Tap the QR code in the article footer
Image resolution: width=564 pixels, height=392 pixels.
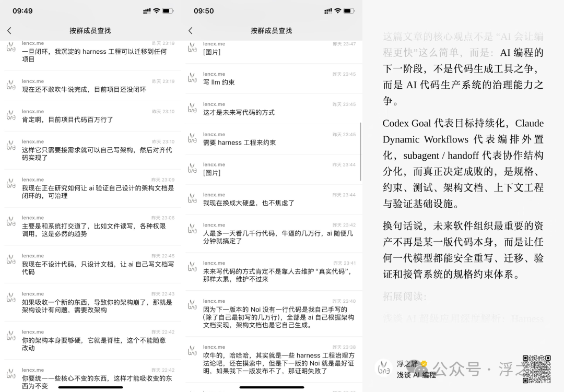[x=537, y=370]
